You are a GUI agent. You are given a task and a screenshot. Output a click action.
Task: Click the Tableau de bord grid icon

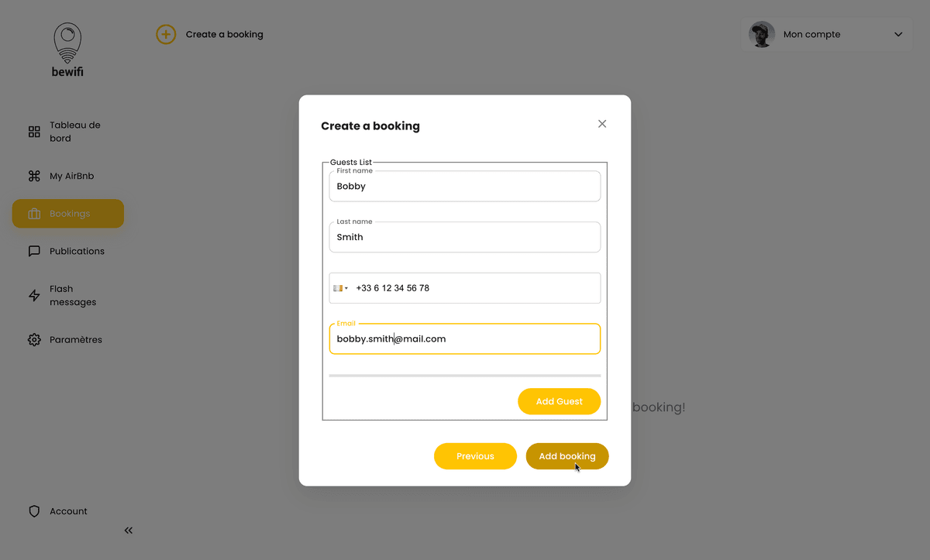[x=34, y=132]
